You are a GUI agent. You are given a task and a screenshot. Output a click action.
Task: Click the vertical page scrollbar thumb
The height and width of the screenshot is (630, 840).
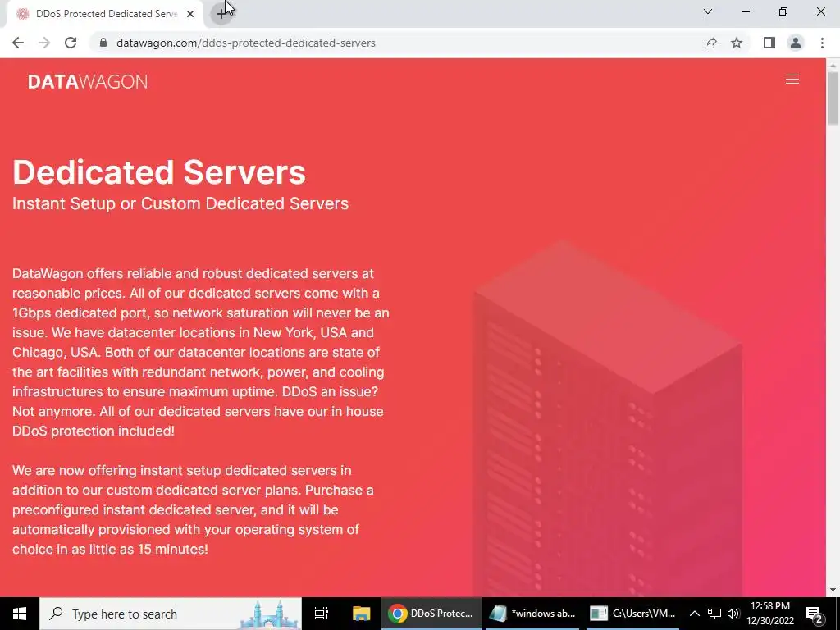(833, 98)
